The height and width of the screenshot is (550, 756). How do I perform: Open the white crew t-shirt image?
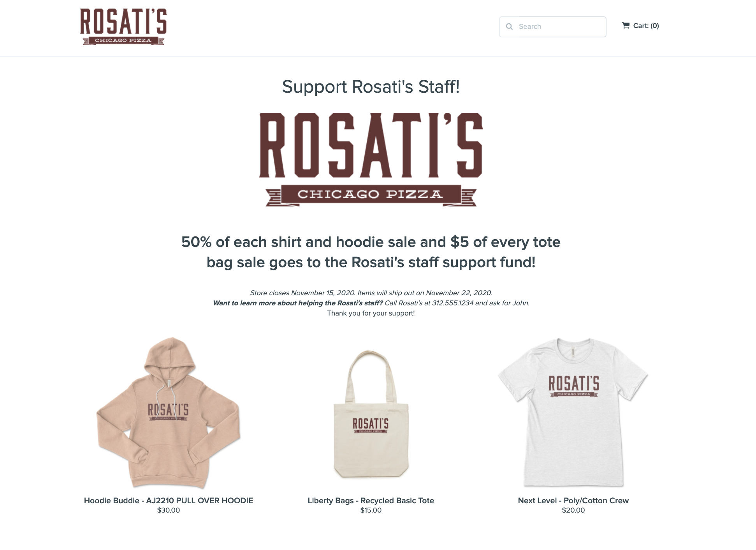click(x=573, y=412)
